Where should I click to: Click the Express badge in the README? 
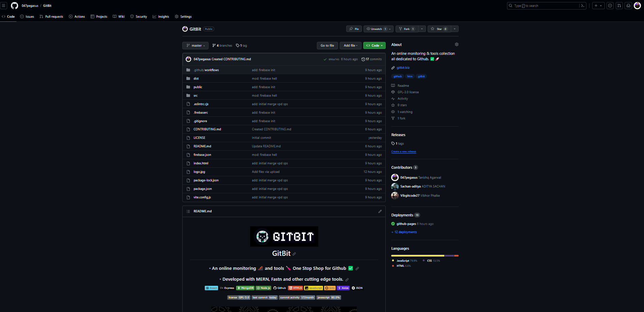point(227,288)
